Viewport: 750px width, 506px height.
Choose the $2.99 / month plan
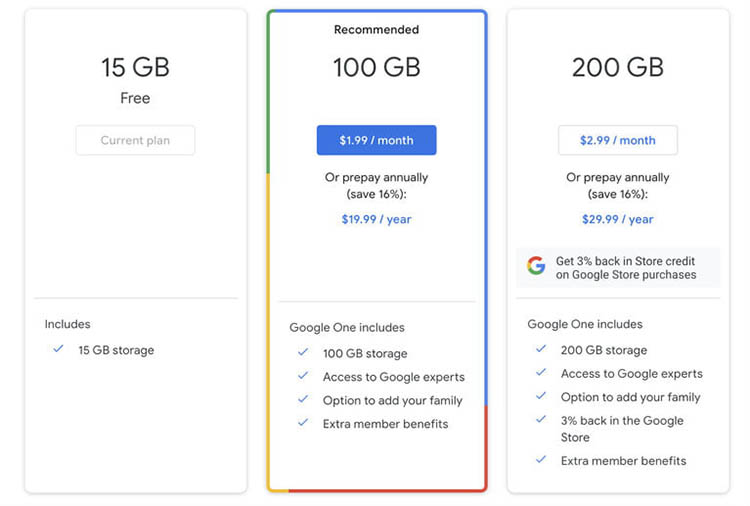click(x=618, y=140)
